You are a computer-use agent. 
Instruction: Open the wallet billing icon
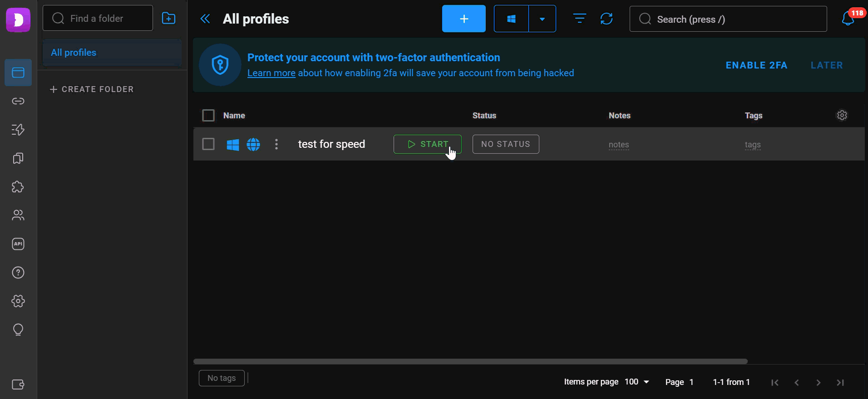[x=18, y=384]
